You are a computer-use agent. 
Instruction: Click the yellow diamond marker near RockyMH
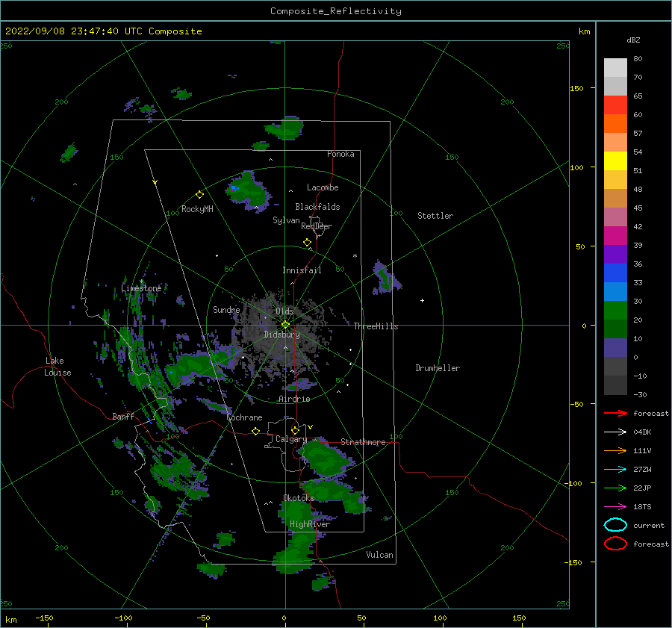click(x=199, y=195)
